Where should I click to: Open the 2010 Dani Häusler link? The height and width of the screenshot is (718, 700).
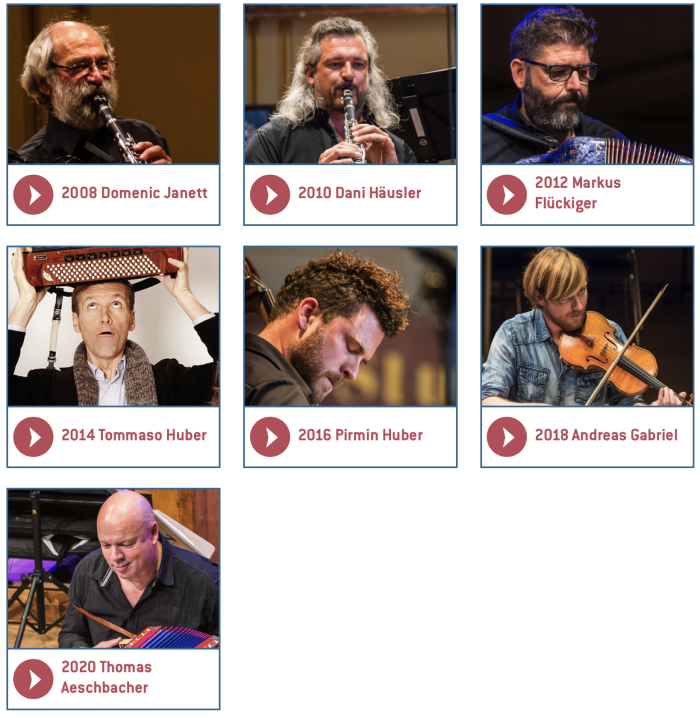(x=359, y=193)
